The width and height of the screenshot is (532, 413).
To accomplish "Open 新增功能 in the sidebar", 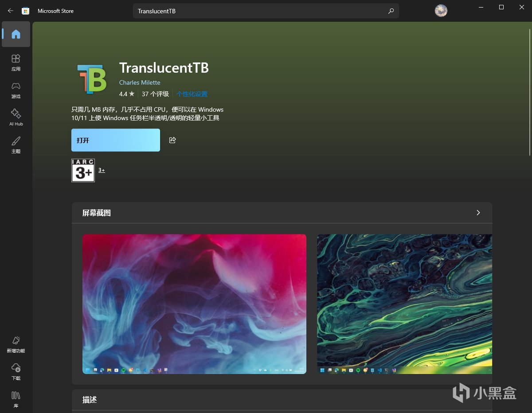I will pyautogui.click(x=16, y=344).
